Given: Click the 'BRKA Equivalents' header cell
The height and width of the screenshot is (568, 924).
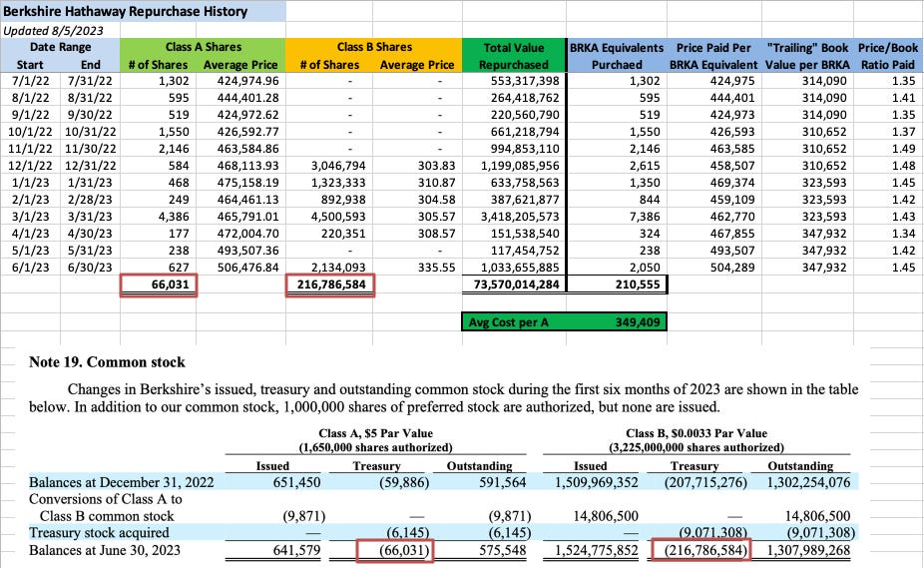Looking at the screenshot, I should (x=617, y=48).
